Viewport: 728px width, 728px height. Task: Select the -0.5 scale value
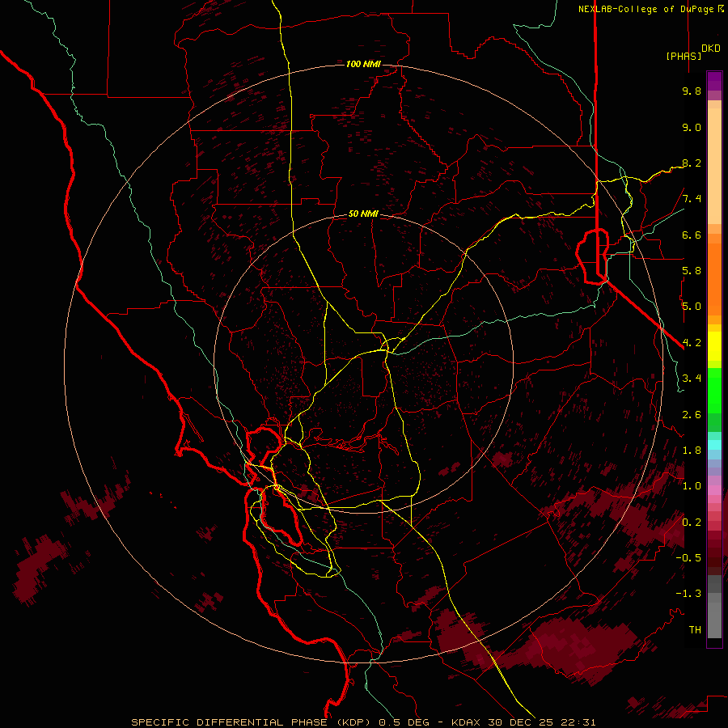(688, 558)
